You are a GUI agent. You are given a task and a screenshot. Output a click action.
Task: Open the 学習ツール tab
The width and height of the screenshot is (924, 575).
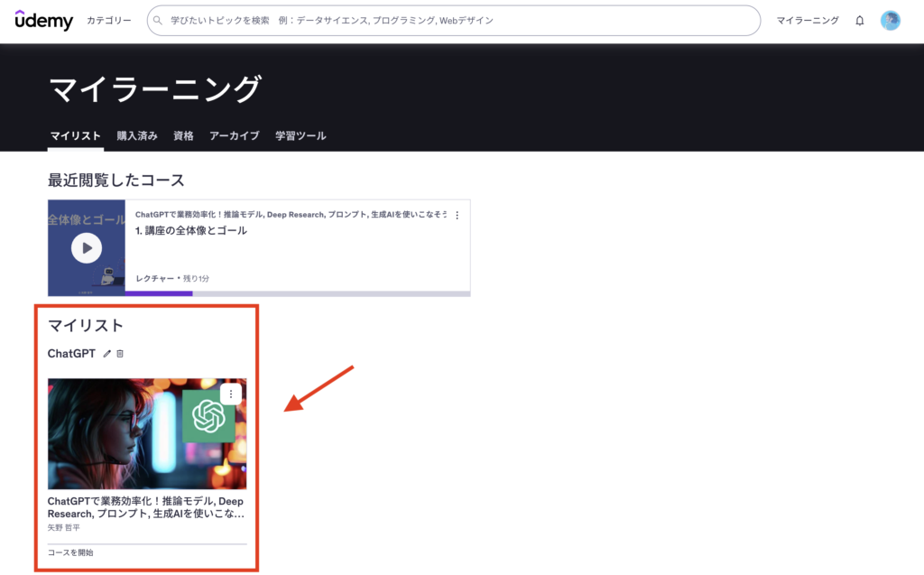point(300,135)
